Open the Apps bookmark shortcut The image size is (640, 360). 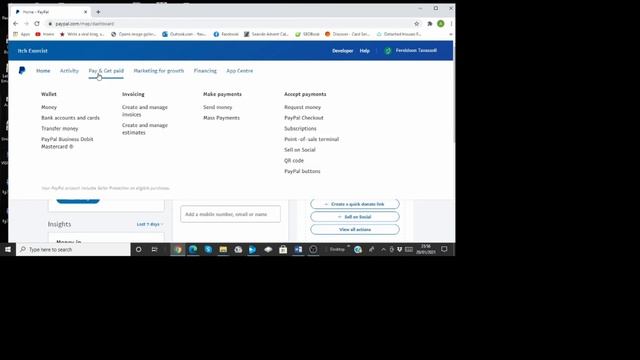point(22,34)
